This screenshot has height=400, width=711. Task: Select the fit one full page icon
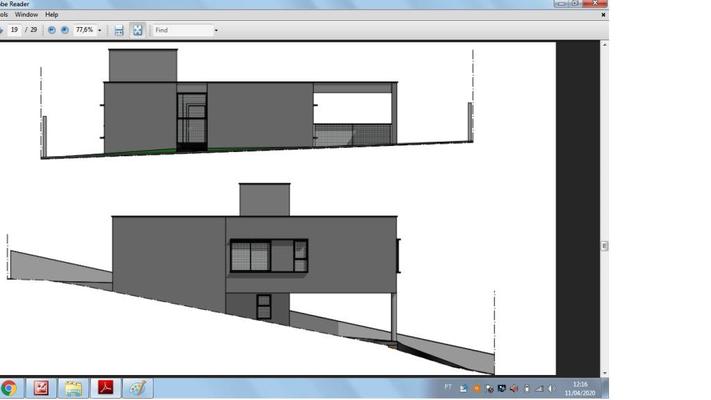point(137,30)
